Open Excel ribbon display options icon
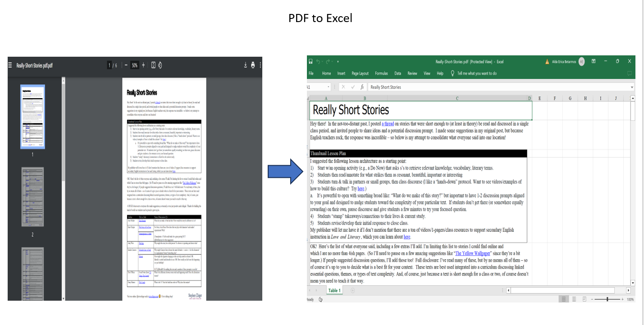This screenshot has width=644, height=325. 594,61
